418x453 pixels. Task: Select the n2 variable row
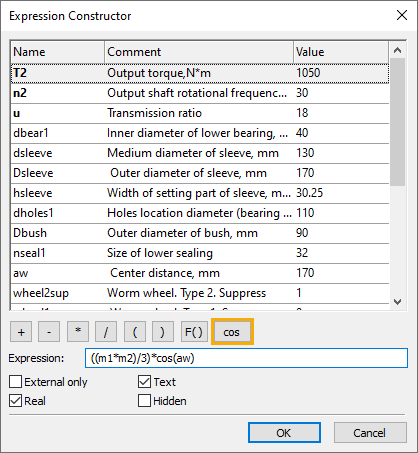click(x=200, y=93)
